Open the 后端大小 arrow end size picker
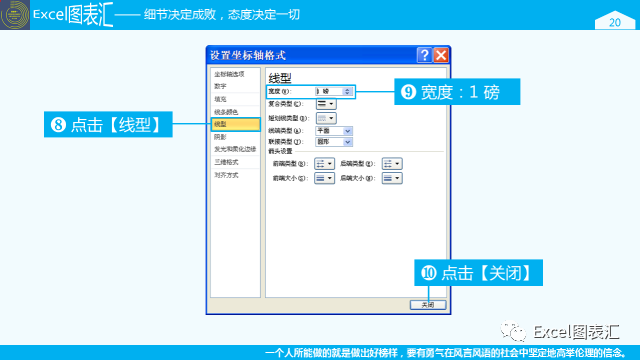This screenshot has height=360, width=640. tap(392, 178)
